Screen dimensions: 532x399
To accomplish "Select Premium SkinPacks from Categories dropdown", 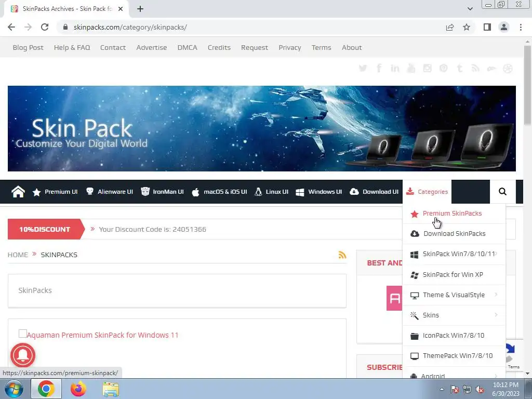I will (x=454, y=214).
